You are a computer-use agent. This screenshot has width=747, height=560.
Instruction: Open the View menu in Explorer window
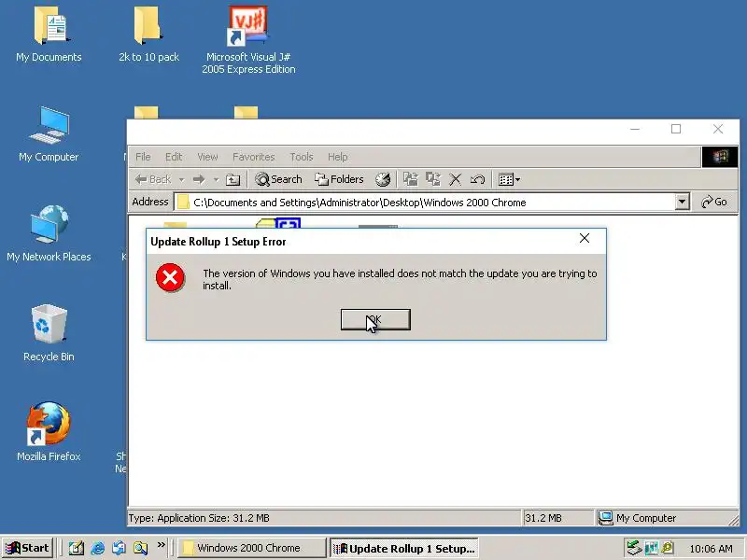point(207,157)
